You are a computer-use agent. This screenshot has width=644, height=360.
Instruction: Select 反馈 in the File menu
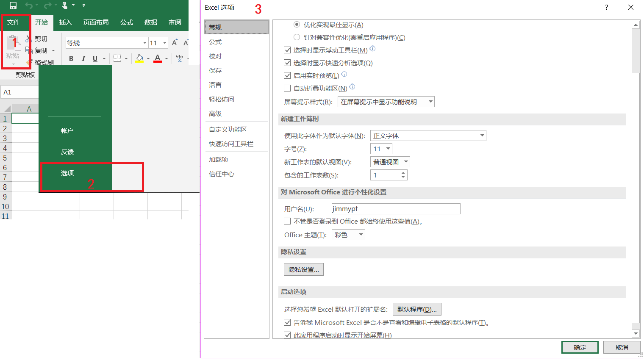(x=67, y=152)
